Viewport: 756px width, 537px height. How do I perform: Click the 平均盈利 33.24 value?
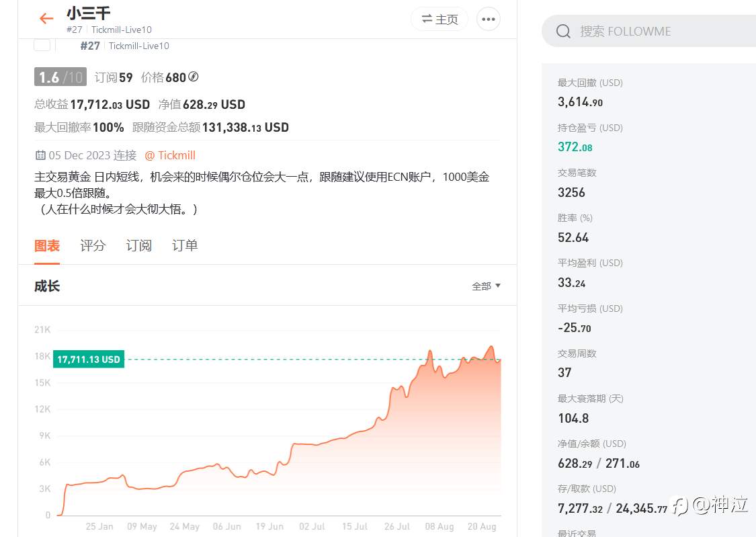(x=571, y=283)
